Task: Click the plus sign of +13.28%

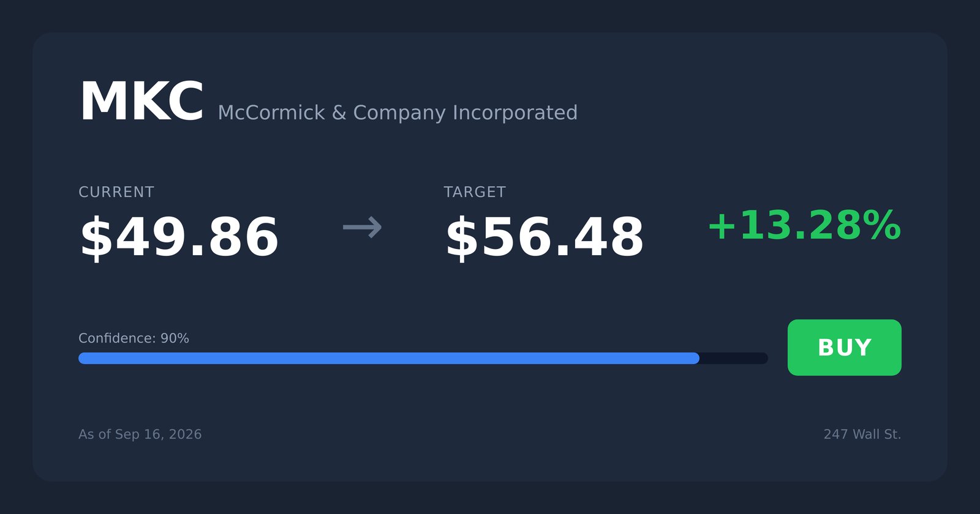Action: (x=722, y=226)
